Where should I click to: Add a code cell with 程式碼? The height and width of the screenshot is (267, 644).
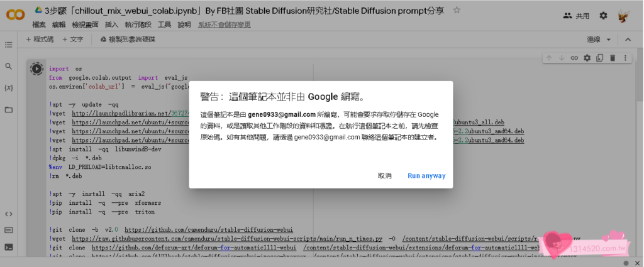pos(40,40)
